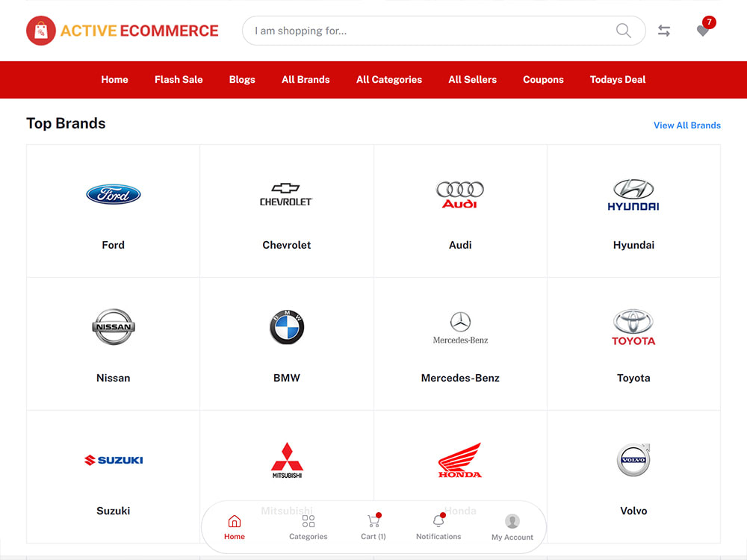Select the Audi brand name

pos(460,245)
